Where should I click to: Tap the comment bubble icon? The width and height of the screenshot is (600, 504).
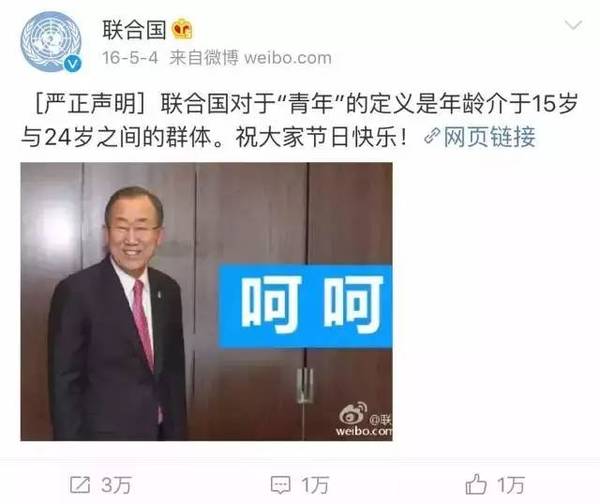coord(280,485)
